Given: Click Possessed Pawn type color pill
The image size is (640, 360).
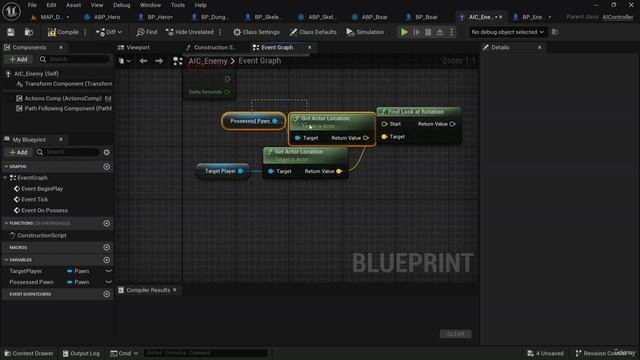Looking at the screenshot, I should coord(69,282).
